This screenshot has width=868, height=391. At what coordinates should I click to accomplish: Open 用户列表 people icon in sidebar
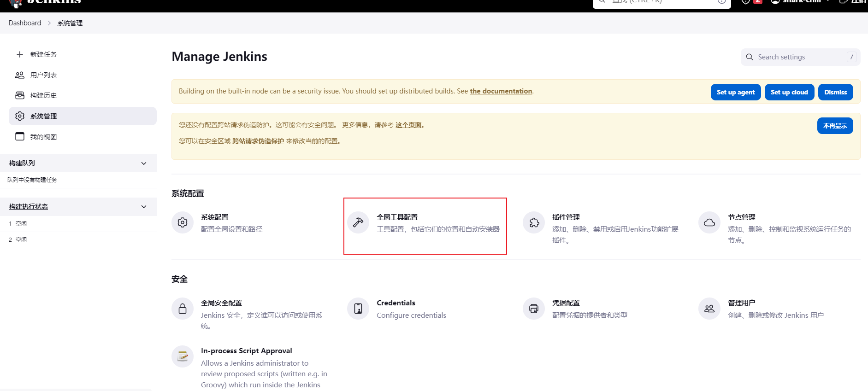coord(20,75)
